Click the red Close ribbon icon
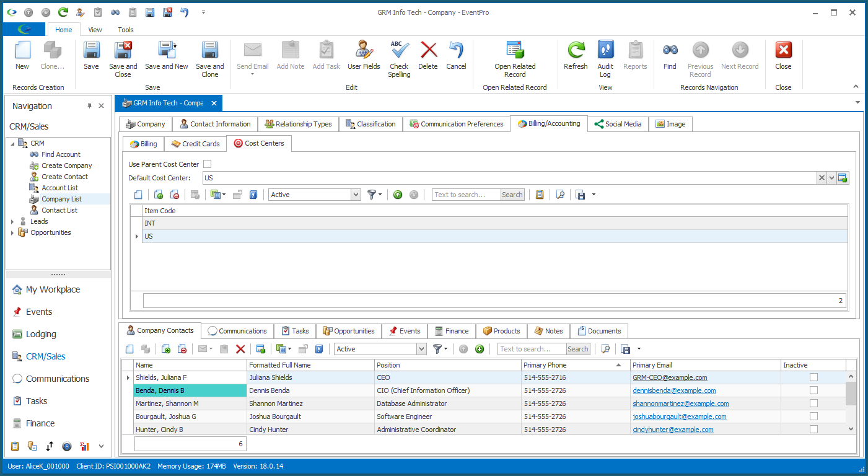The height and width of the screenshot is (476, 868). coord(783,50)
